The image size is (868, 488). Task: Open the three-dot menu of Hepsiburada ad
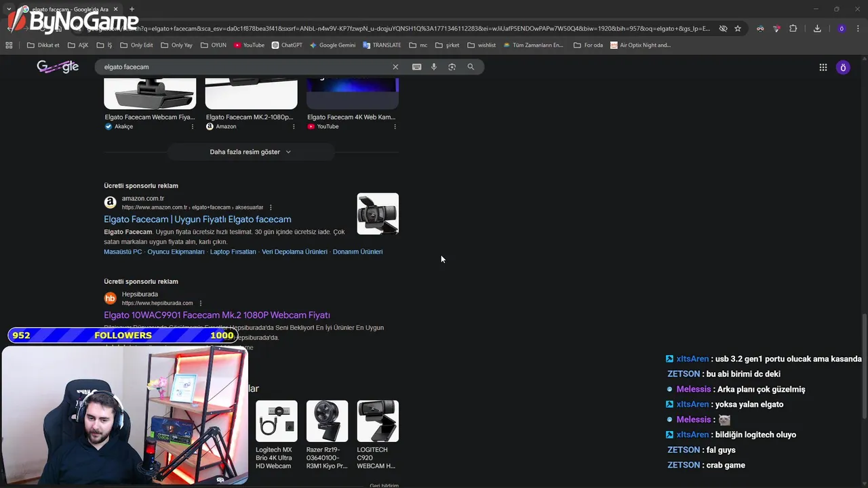pyautogui.click(x=201, y=303)
